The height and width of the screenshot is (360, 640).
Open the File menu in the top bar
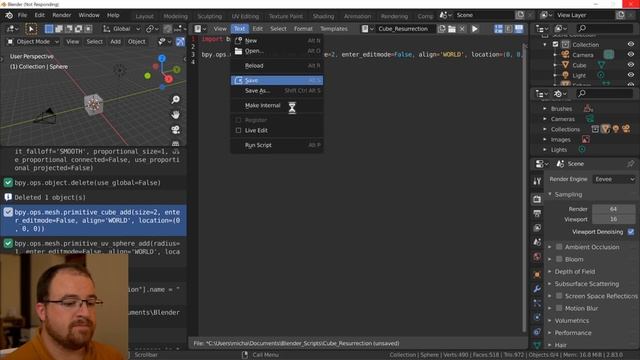pyautogui.click(x=22, y=16)
